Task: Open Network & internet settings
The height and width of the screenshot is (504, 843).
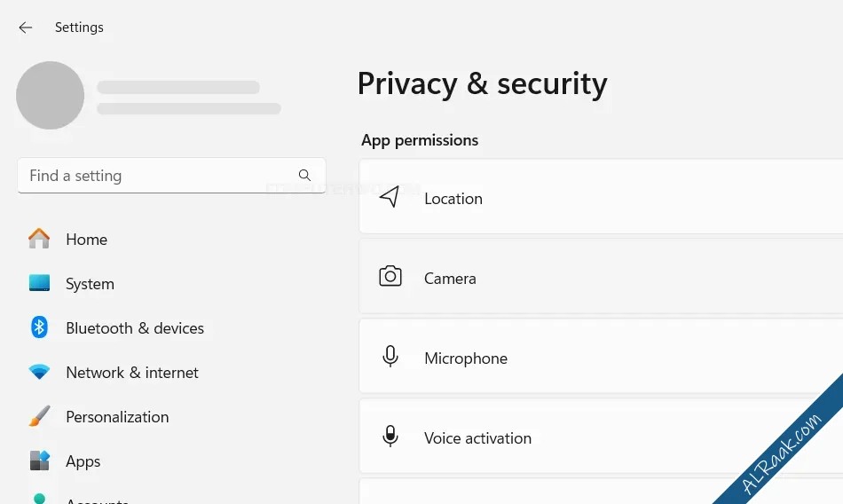Action: [x=132, y=372]
